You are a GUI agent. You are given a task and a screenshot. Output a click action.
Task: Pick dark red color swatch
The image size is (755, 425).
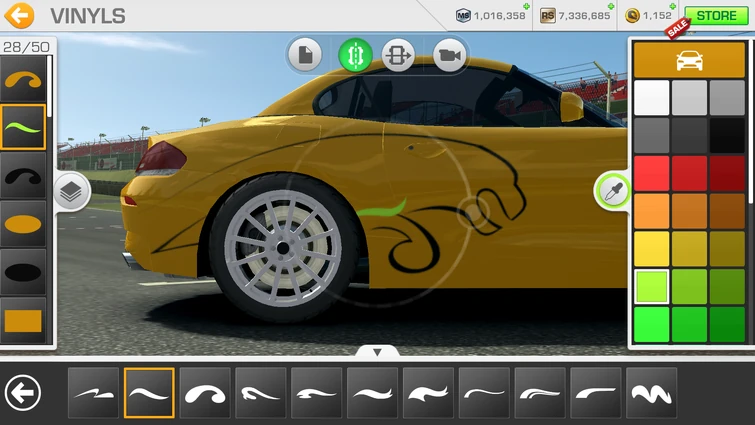coord(727,173)
